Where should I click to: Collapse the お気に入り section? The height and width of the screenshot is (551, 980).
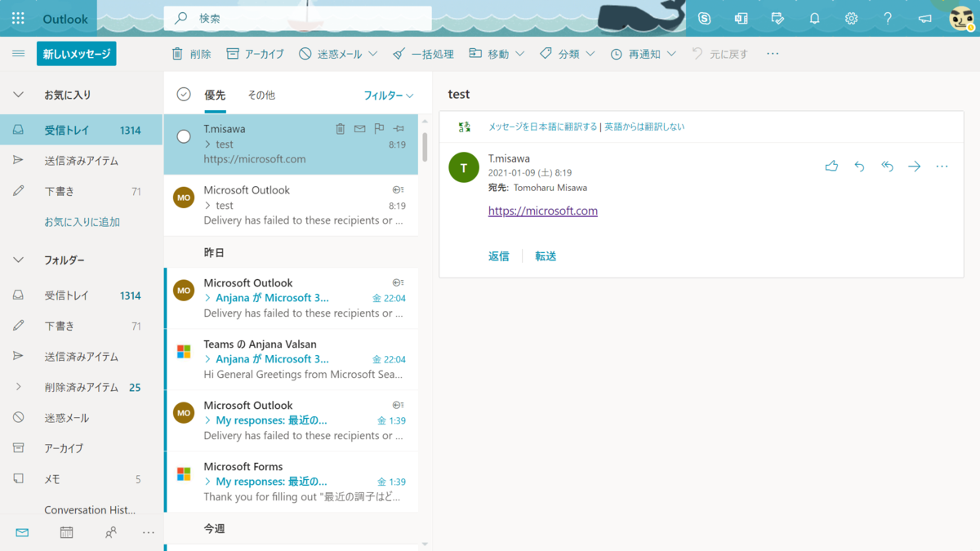[x=18, y=95]
